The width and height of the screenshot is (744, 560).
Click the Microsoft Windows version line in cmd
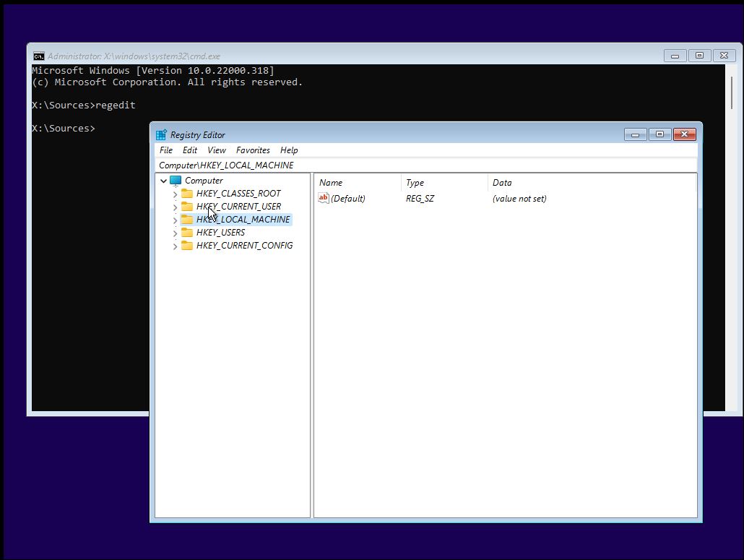[x=153, y=70]
